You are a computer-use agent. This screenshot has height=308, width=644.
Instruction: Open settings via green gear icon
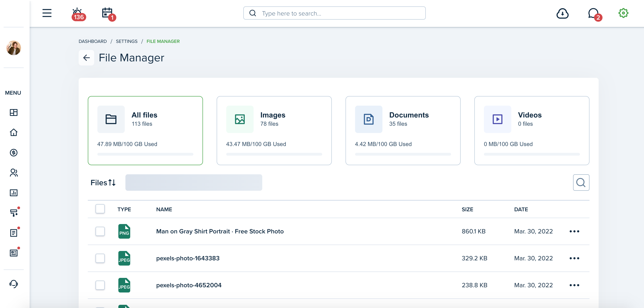(x=623, y=13)
